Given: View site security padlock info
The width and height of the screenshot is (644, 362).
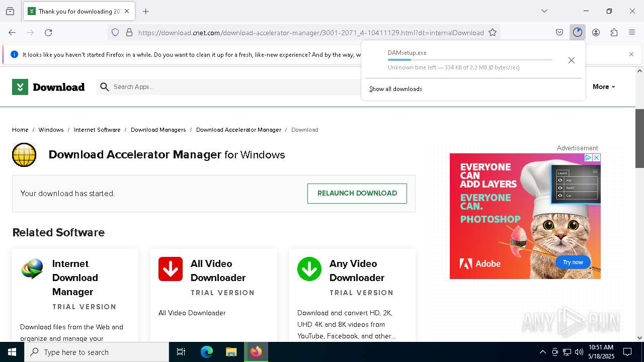Looking at the screenshot, I should 129,33.
